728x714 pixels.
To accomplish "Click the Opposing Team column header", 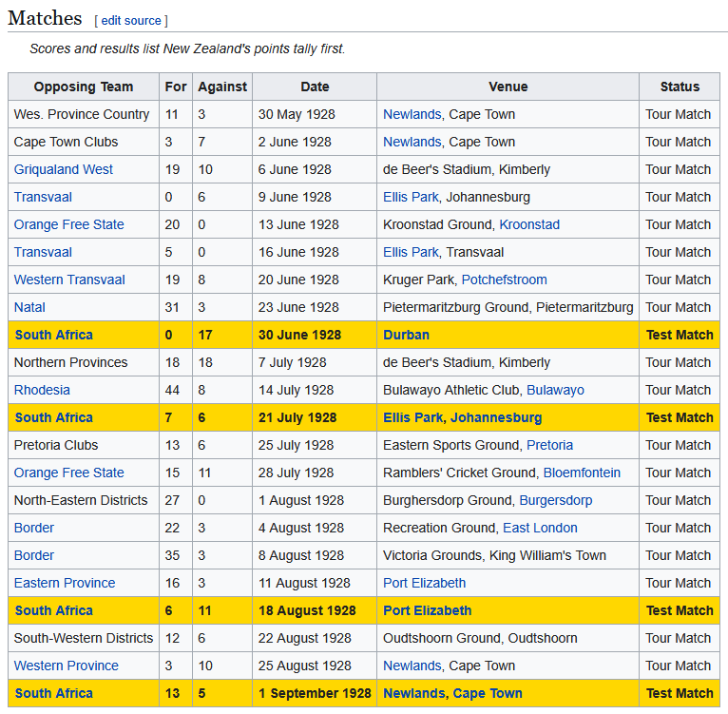I will pyautogui.click(x=84, y=87).
